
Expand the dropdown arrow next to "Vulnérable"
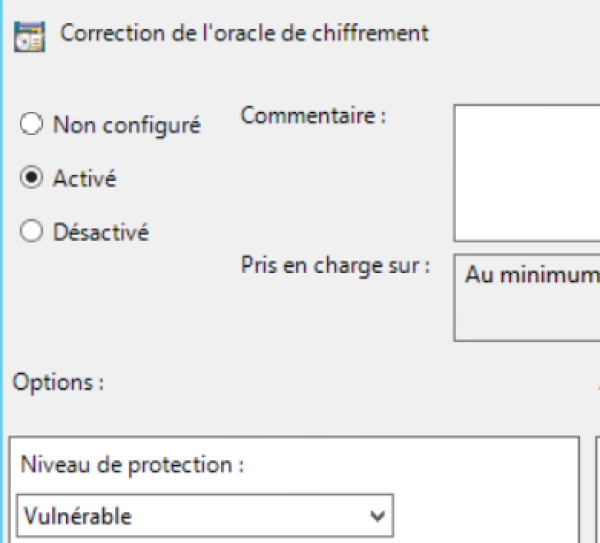[x=377, y=517]
